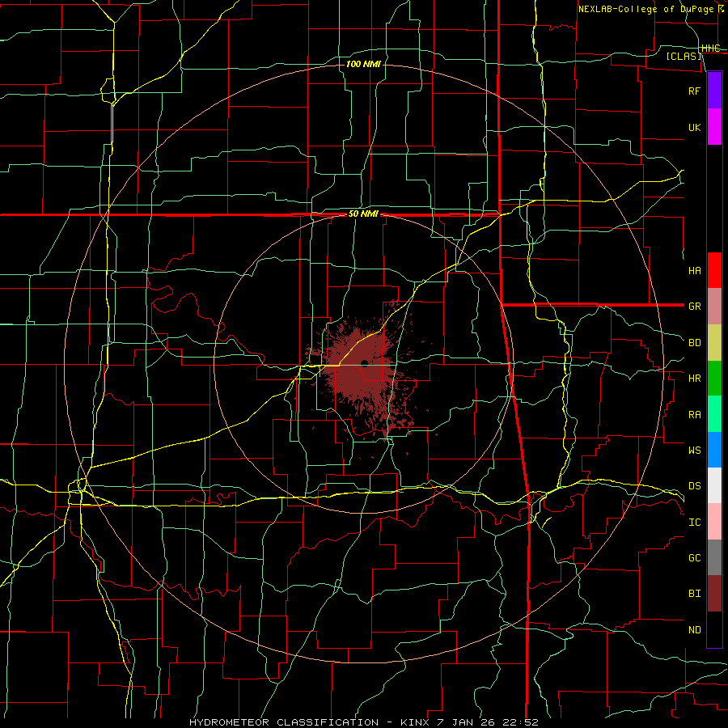Click the WS legend label
Image resolution: width=728 pixels, height=728 pixels.
[x=695, y=450]
